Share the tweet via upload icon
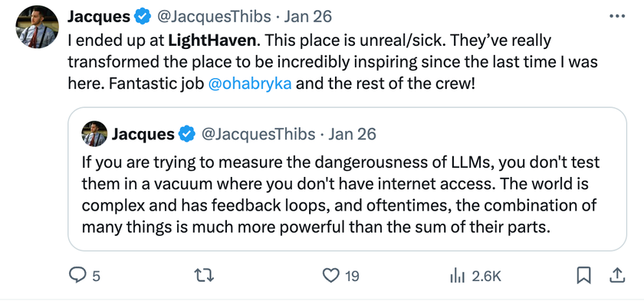Screen dimensions: 644x301 (x=616, y=276)
